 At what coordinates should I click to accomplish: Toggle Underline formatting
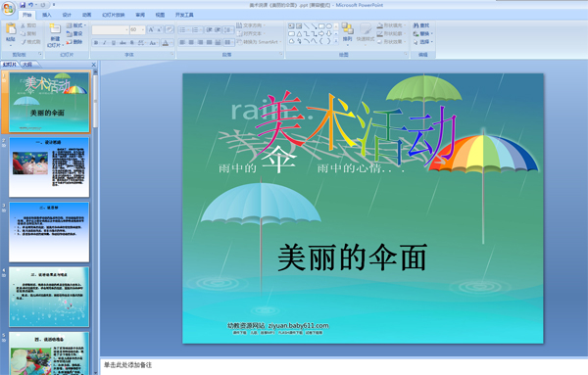point(114,43)
